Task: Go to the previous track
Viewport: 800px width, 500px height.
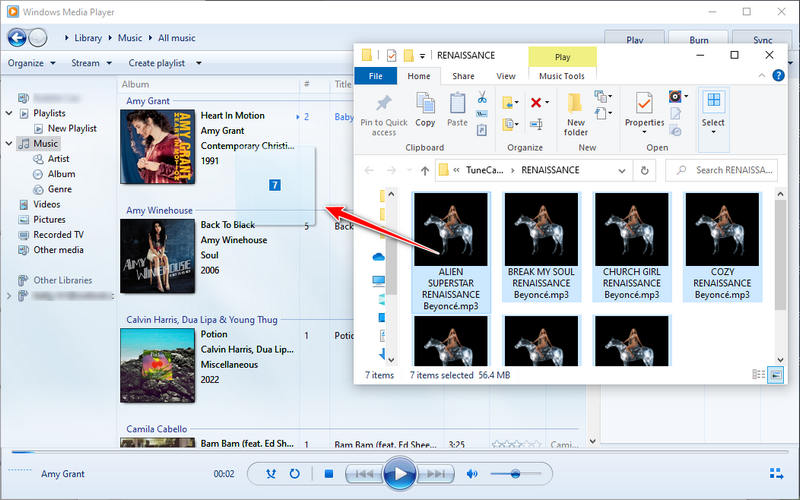Action: [362, 474]
